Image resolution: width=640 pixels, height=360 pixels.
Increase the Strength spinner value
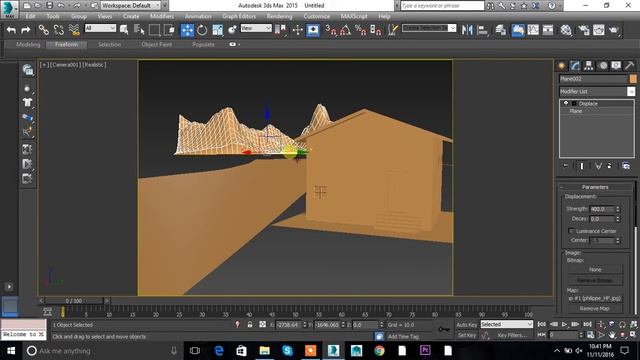tap(618, 207)
